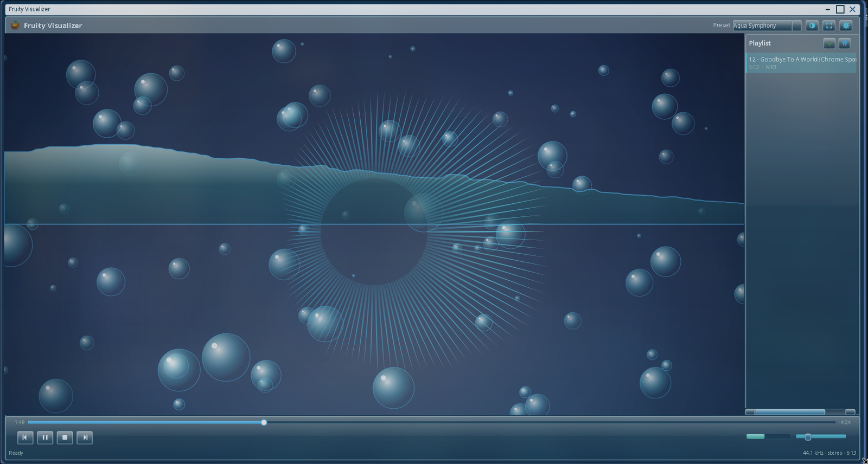Select the Goodbye To A World track
The width and height of the screenshot is (868, 464).
(801, 63)
